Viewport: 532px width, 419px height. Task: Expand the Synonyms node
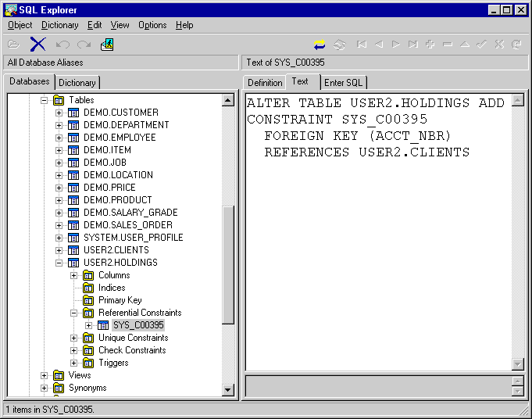[44, 388]
